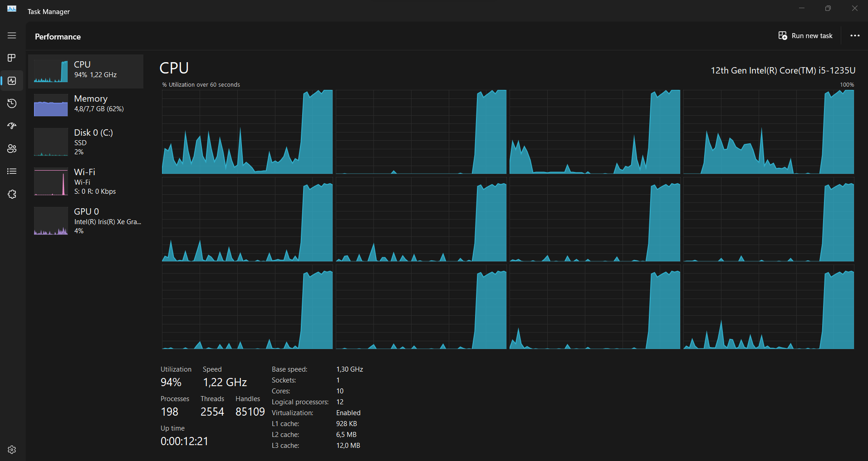The height and width of the screenshot is (461, 868).
Task: Switch to the Users page
Action: coord(12,148)
